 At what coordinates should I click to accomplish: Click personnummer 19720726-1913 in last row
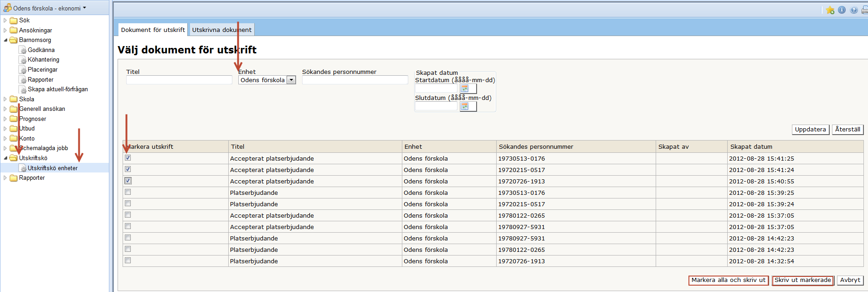[521, 261]
